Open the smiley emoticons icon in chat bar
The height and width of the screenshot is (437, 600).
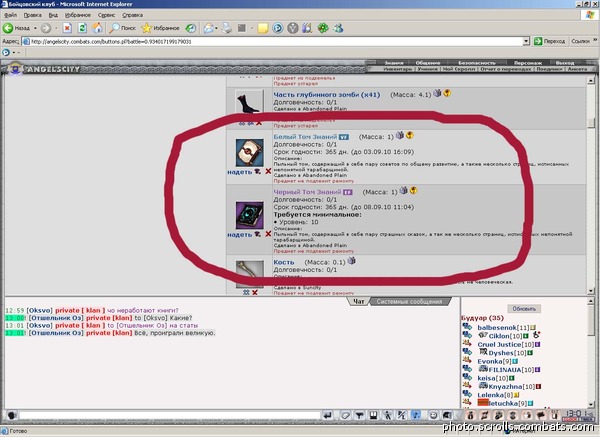tap(433, 415)
